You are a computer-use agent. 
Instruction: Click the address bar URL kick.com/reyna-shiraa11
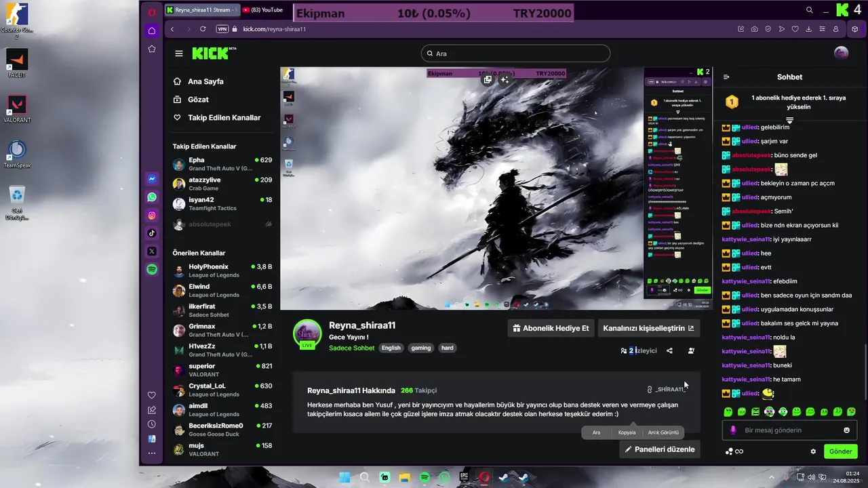tap(275, 29)
